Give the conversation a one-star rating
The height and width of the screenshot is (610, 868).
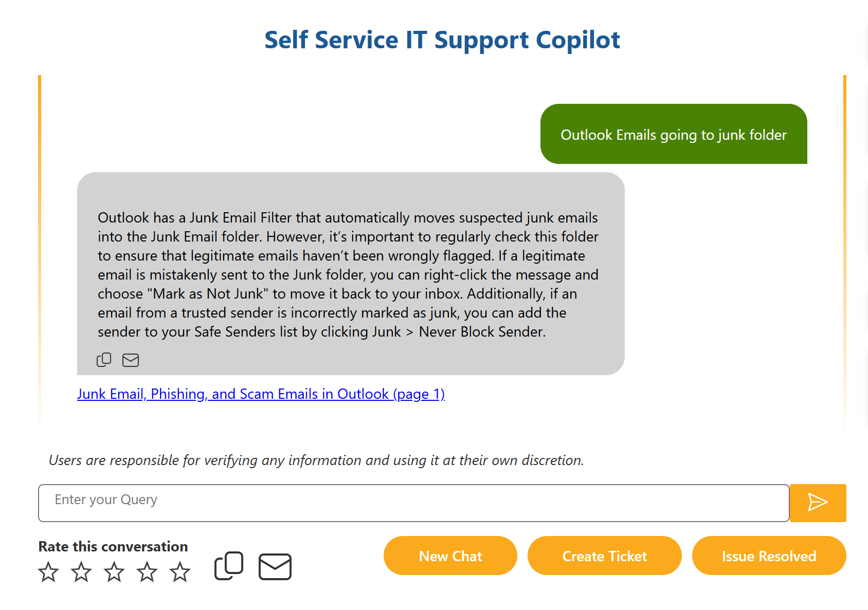click(x=49, y=570)
